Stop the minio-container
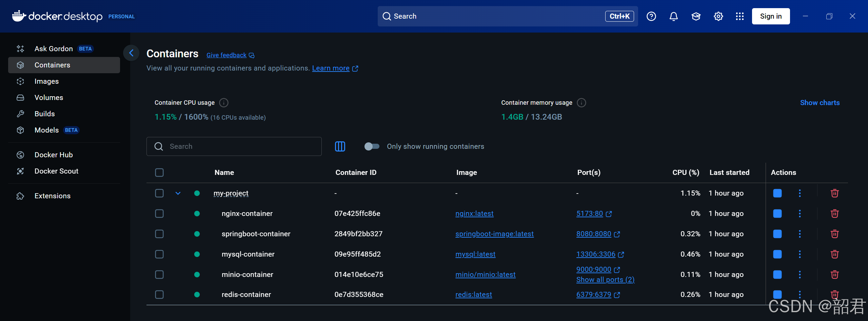 point(777,275)
